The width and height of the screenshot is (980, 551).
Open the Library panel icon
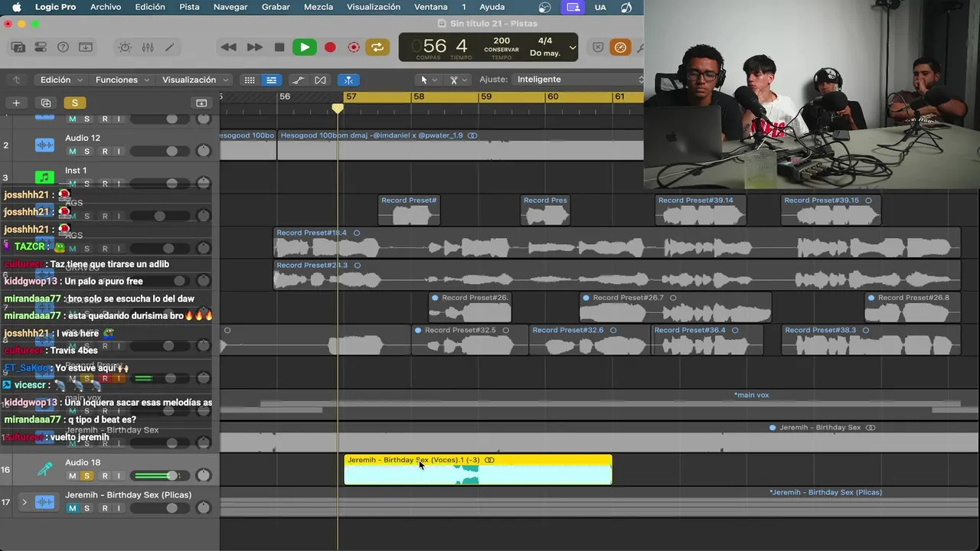18,47
